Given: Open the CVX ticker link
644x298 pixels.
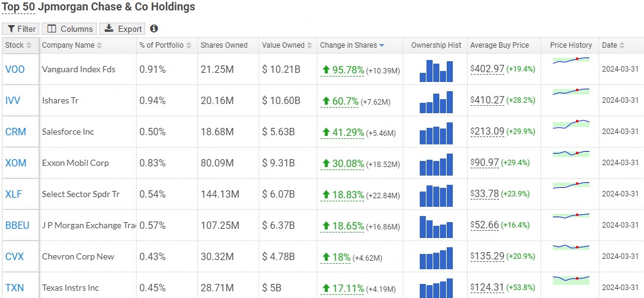Looking at the screenshot, I should pos(14,256).
